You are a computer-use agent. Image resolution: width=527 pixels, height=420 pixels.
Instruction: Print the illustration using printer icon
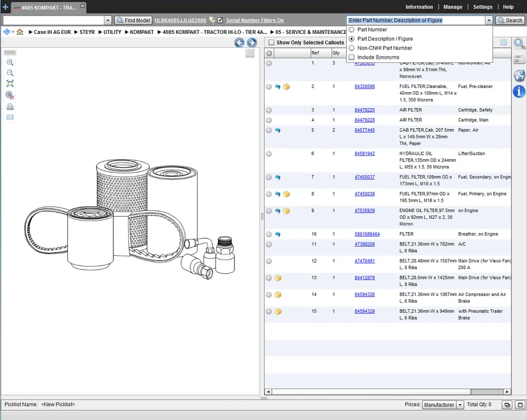point(10,107)
